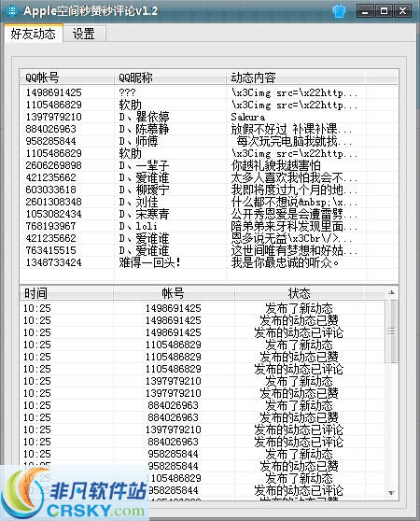Click the 状态 column header
This screenshot has height=521, width=420.
pyautogui.click(x=300, y=293)
